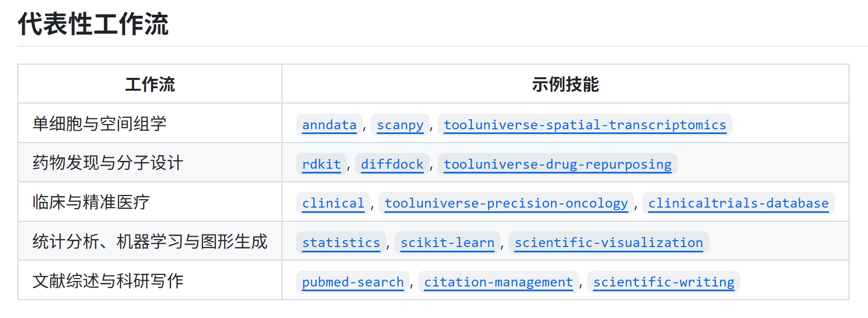
Task: Click the 单细胞与空间组学 row label
Action: coord(99,124)
